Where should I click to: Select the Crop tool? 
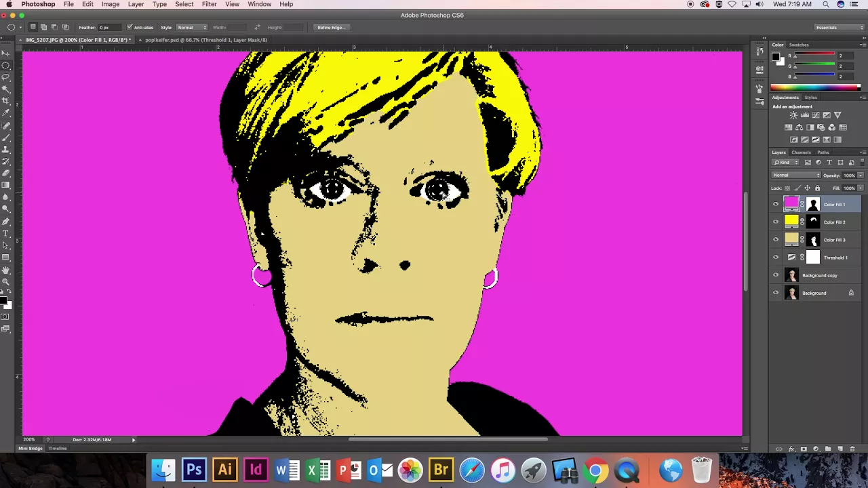[x=6, y=100]
